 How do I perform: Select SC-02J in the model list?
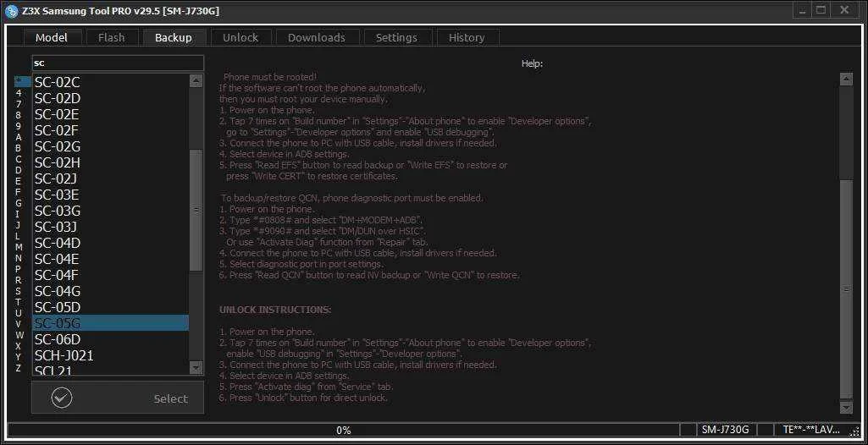click(x=110, y=179)
